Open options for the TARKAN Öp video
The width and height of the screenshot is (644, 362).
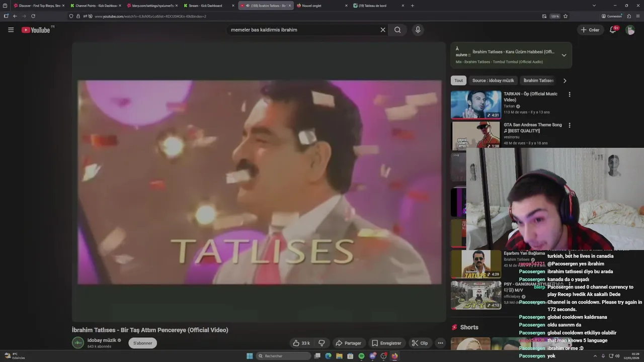pos(570,94)
